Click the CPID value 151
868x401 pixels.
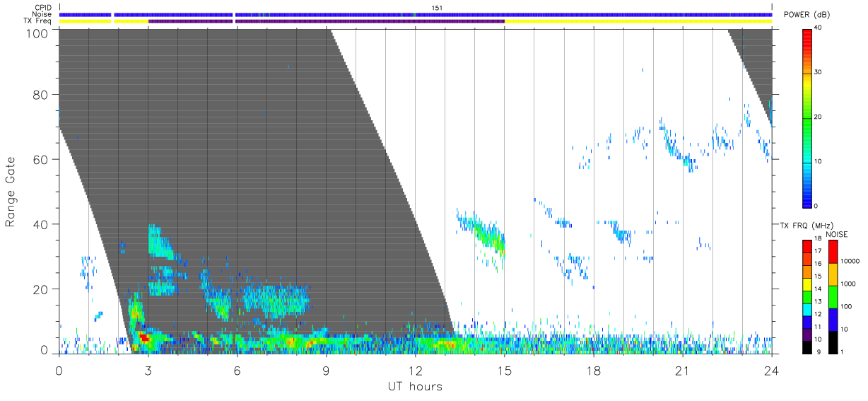(438, 8)
